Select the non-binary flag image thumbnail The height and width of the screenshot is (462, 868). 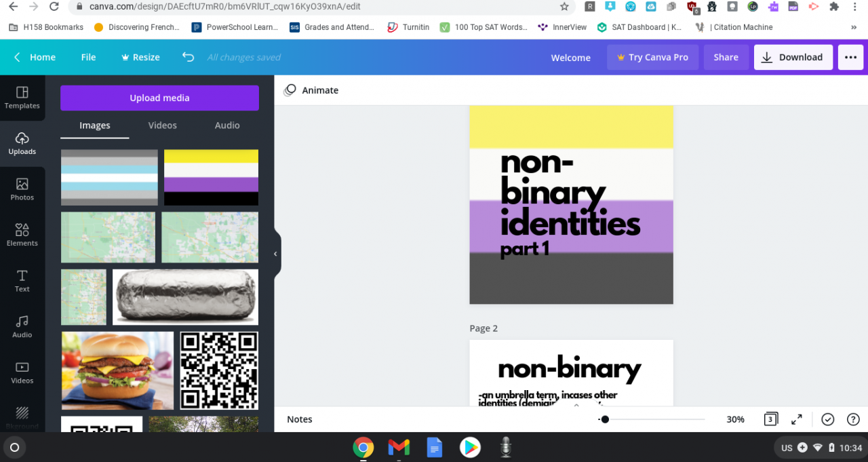[211, 177]
